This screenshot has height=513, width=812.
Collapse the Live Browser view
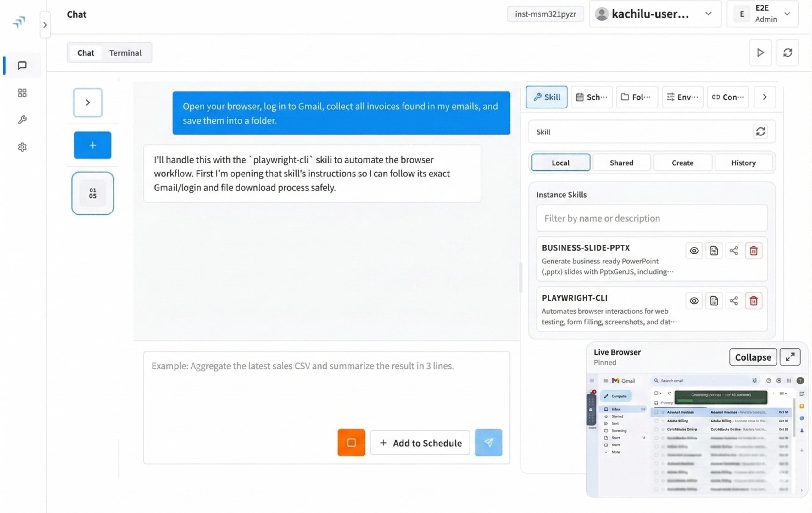pos(753,357)
